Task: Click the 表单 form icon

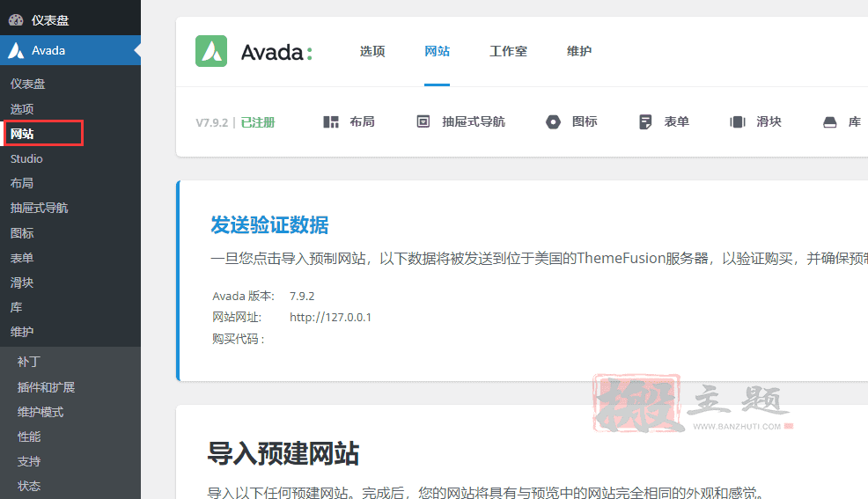Action: tap(645, 121)
